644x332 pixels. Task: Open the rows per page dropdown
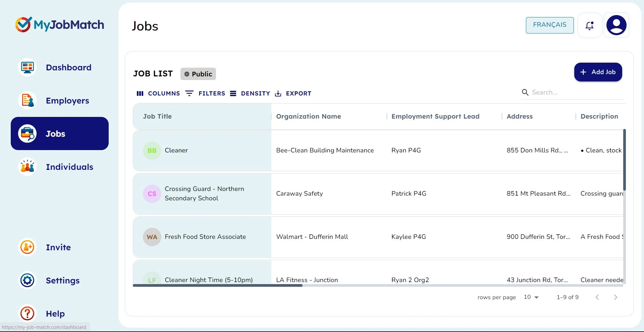point(531,297)
